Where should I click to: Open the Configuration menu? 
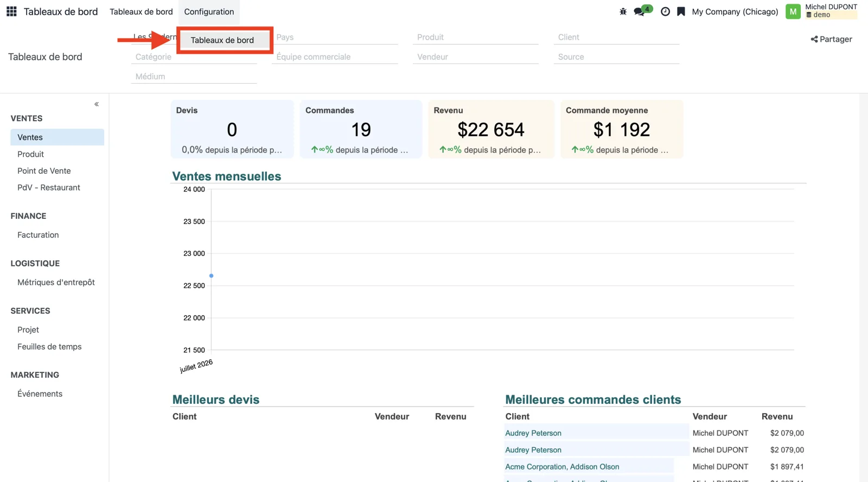(x=209, y=11)
